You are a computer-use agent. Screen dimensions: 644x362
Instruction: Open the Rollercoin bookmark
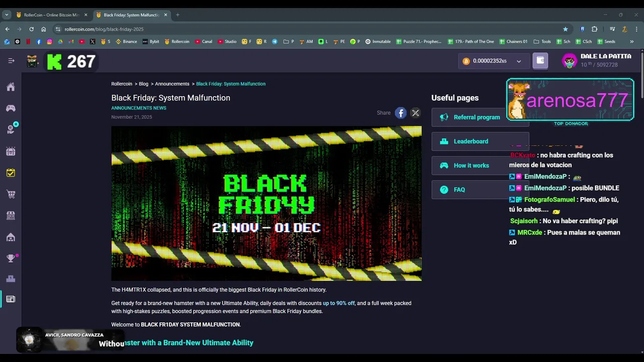[177, 42]
